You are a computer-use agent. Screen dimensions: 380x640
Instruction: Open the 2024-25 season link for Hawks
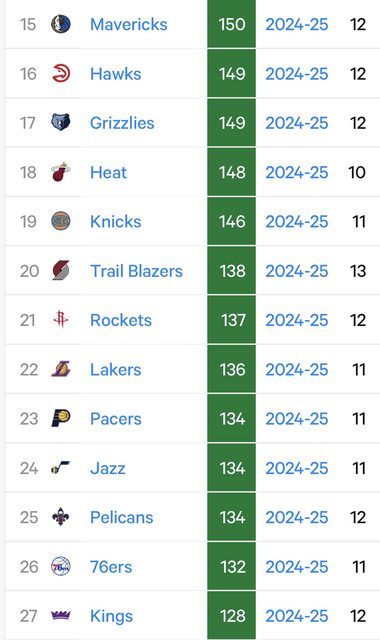point(297,73)
